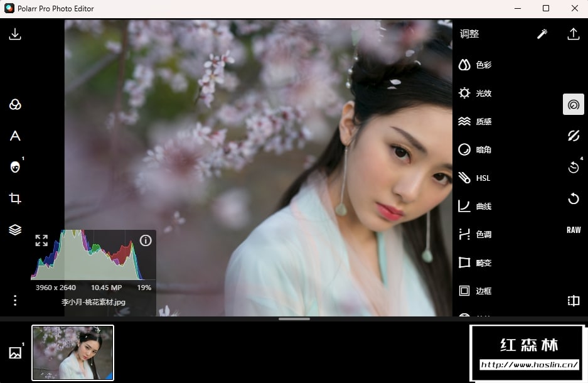Viewport: 588px width, 383px height.
Task: Open the filters overlapping-circles tool
Action: point(15,104)
